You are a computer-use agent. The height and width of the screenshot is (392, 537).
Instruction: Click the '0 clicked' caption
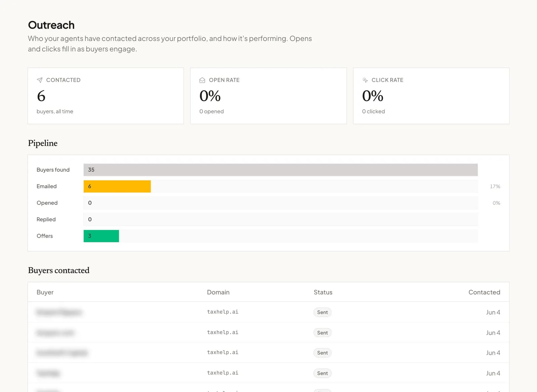click(x=374, y=111)
